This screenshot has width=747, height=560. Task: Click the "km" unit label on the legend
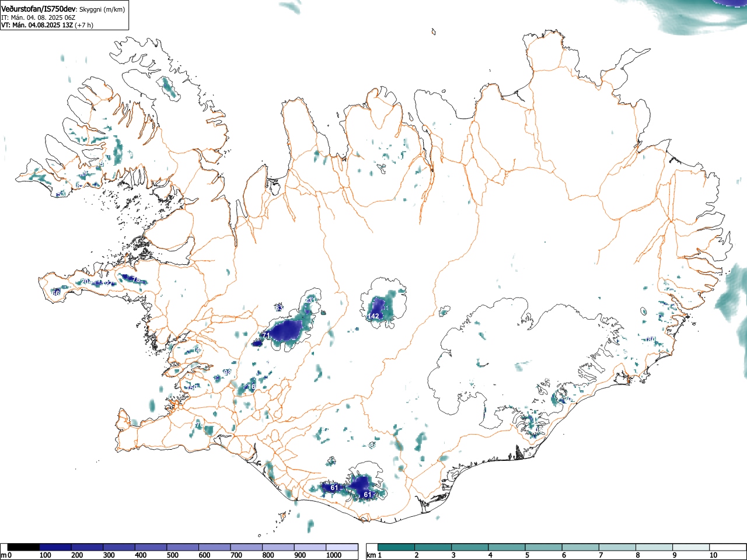click(371, 555)
